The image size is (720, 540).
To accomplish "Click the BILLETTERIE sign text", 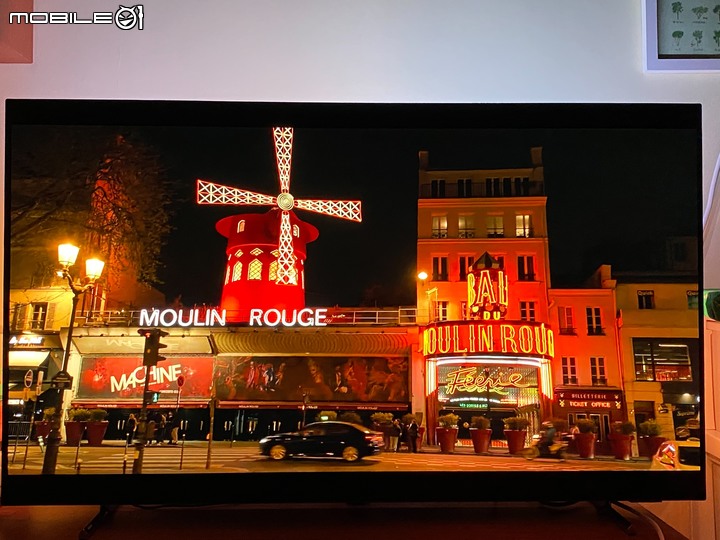I will (x=589, y=396).
